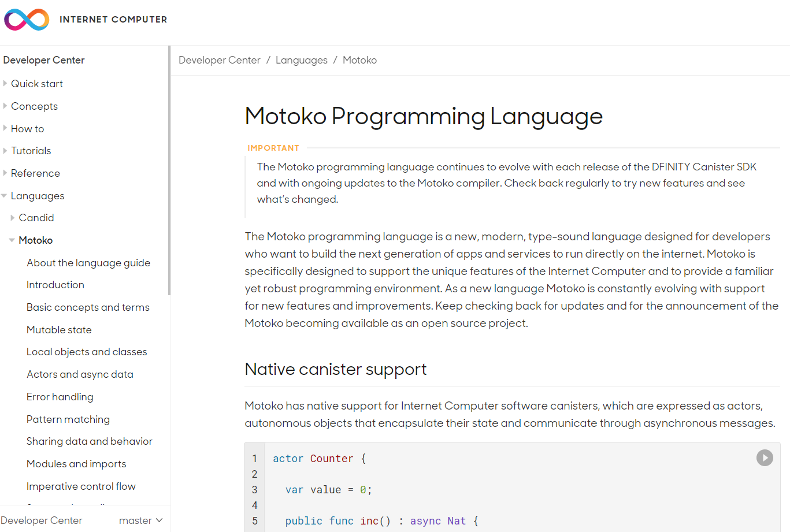Viewport: 790px width, 532px height.
Task: Click the INTERNET COMPUTER site title
Action: point(113,20)
